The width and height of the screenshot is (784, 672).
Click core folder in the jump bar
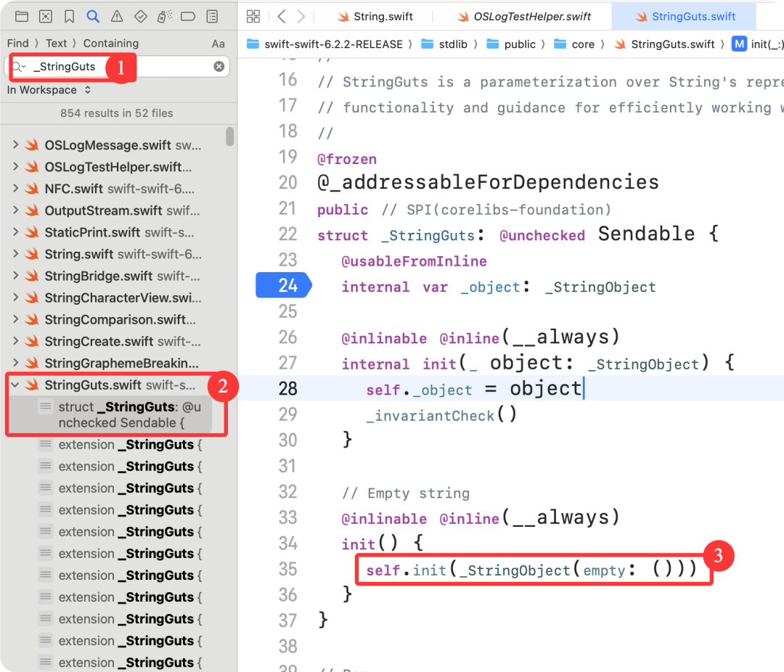[574, 44]
